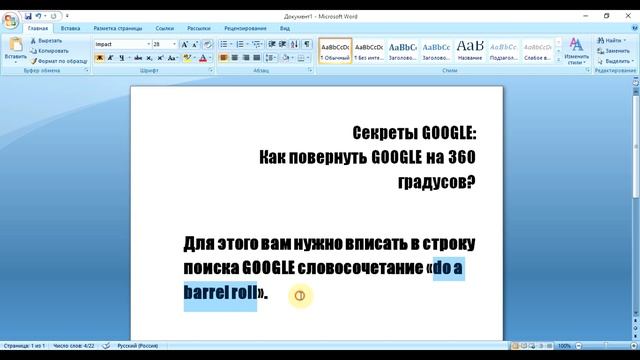Viewport: 640px width, 360px height.
Task: Open the Вид ribbon tab
Action: coord(284,29)
